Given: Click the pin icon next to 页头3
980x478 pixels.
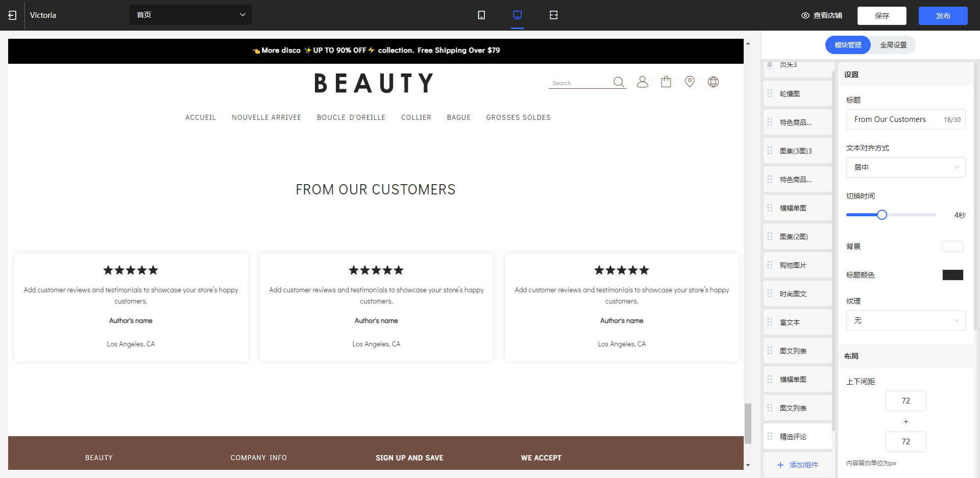Looking at the screenshot, I should click(770, 65).
